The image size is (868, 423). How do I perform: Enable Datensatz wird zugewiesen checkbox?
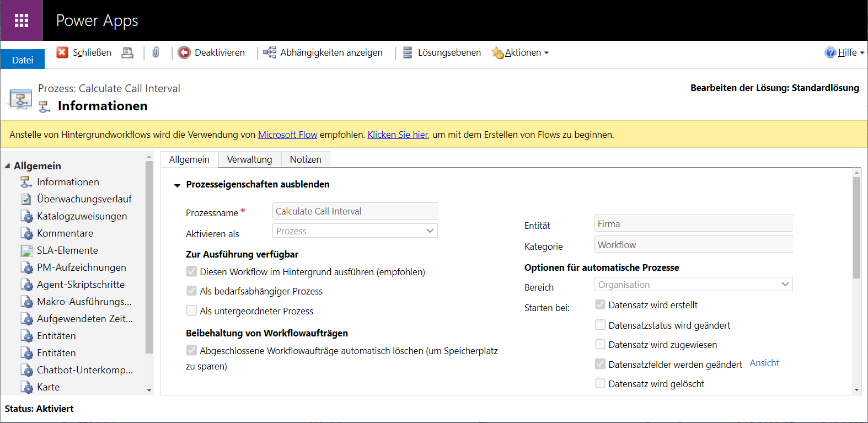[600, 344]
